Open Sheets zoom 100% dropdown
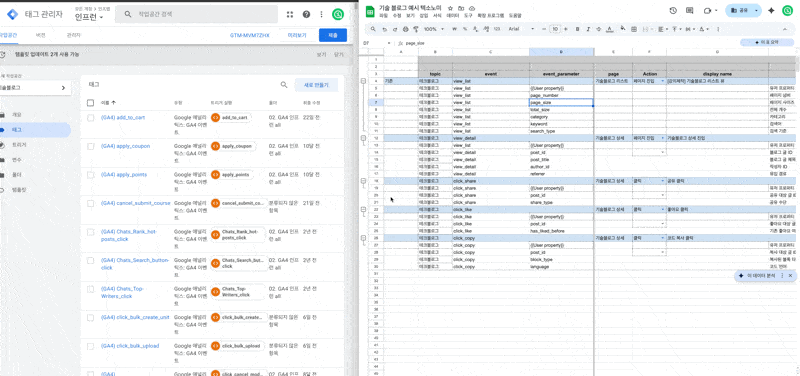This screenshot has width=800, height=376. [x=433, y=29]
